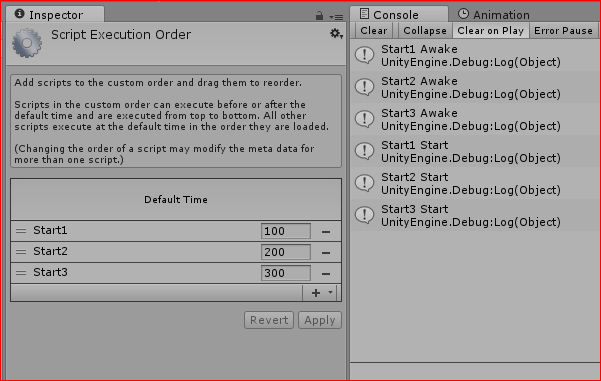Switch to the Console tab
Image resolution: width=601 pixels, height=381 pixels.
399,14
